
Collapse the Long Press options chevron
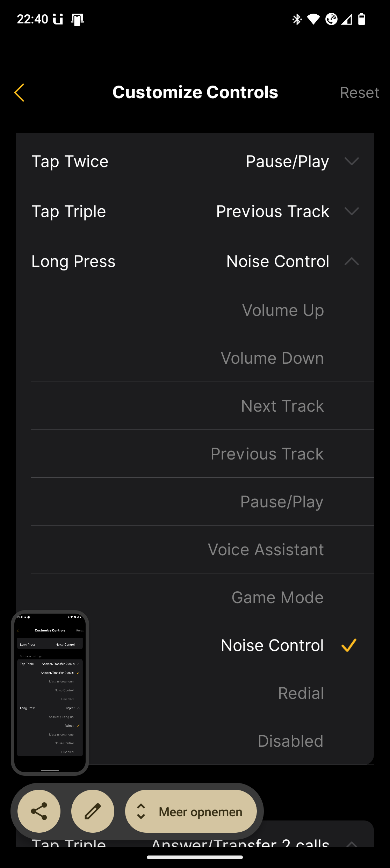(x=352, y=261)
